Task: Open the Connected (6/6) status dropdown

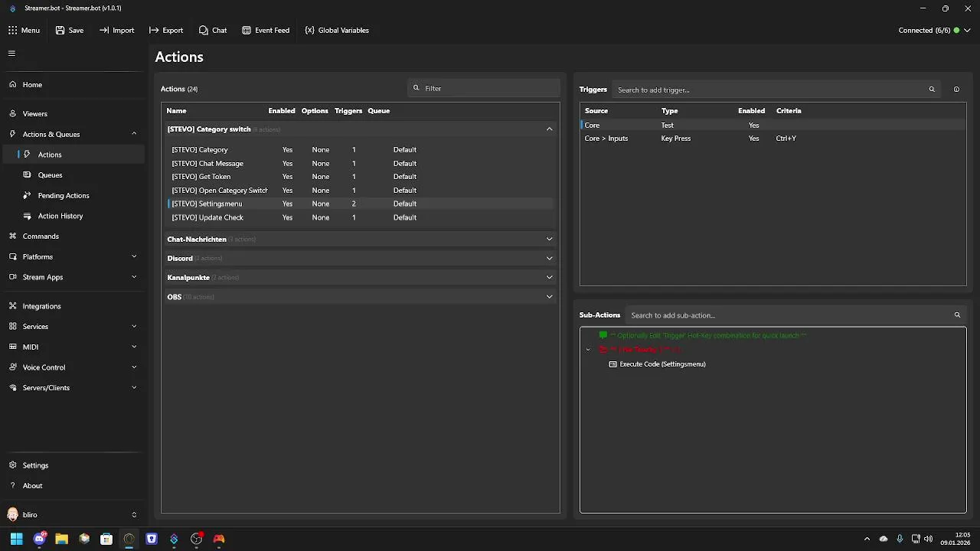Action: [x=934, y=31]
